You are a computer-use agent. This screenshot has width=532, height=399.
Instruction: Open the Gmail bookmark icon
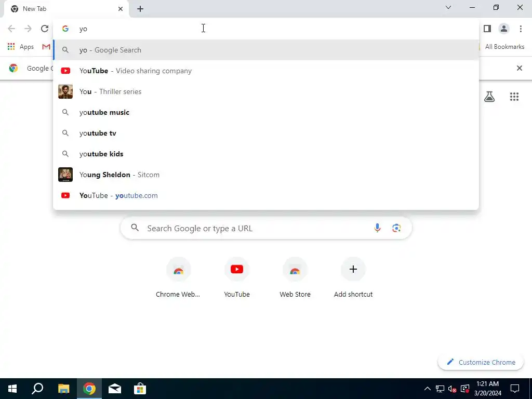[46, 47]
